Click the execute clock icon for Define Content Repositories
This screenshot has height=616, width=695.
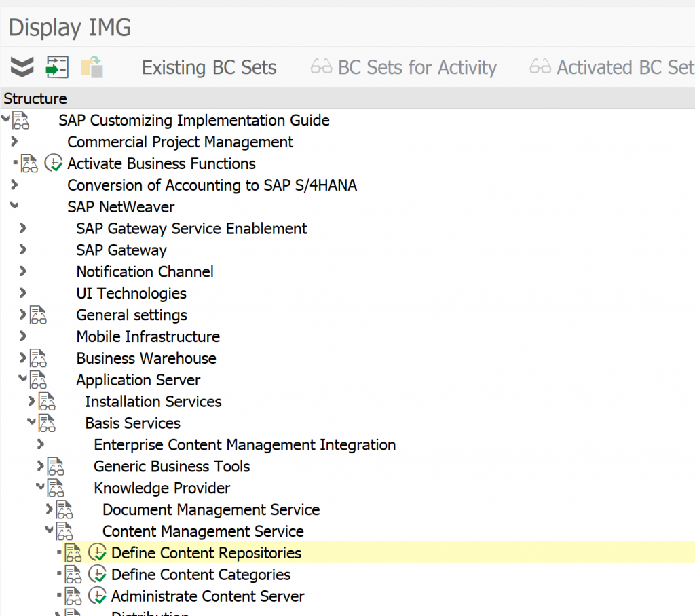click(98, 553)
